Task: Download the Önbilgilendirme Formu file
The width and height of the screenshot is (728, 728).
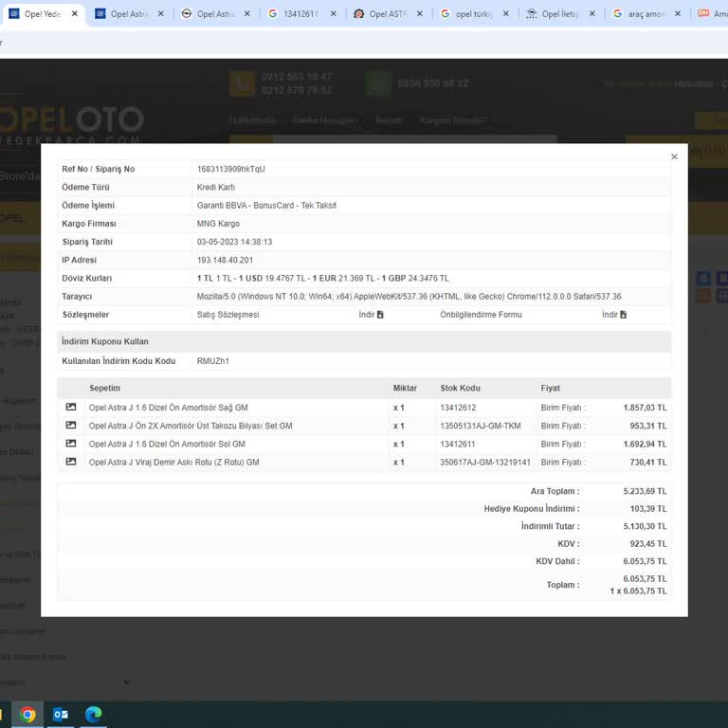Action: (x=614, y=315)
